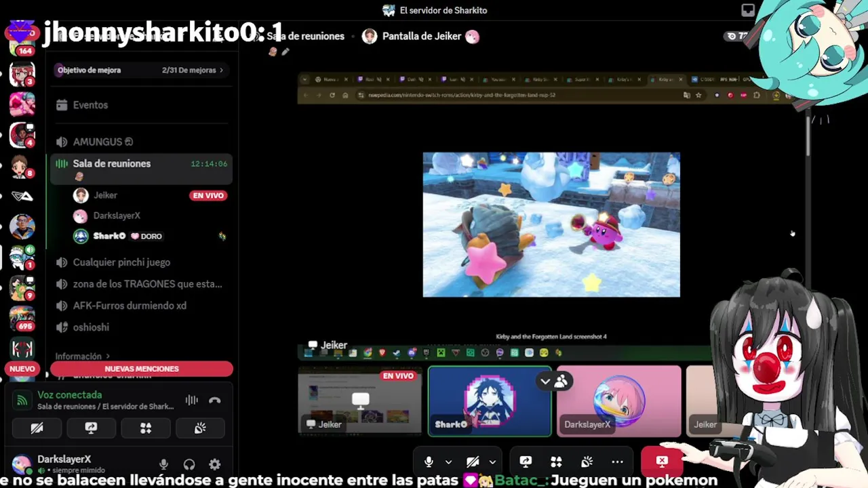Join the oshioshi voice channel
Screen dimensions: 868x488
(x=140, y=327)
